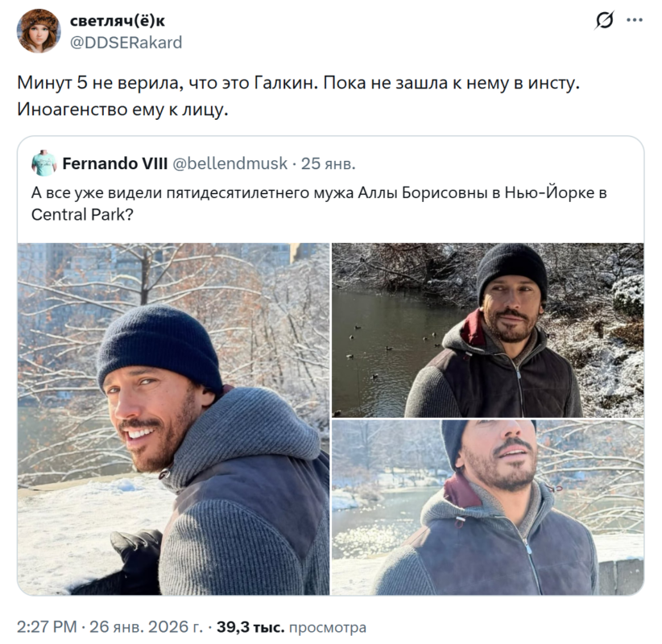Open the @DDSERakard handle link
This screenshot has width=662, height=644.
126,42
